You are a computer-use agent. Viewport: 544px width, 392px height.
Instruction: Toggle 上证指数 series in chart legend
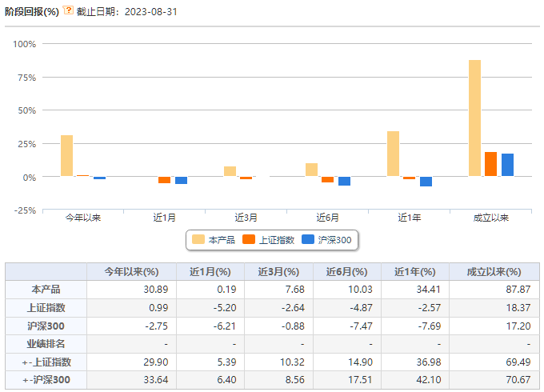click(268, 240)
